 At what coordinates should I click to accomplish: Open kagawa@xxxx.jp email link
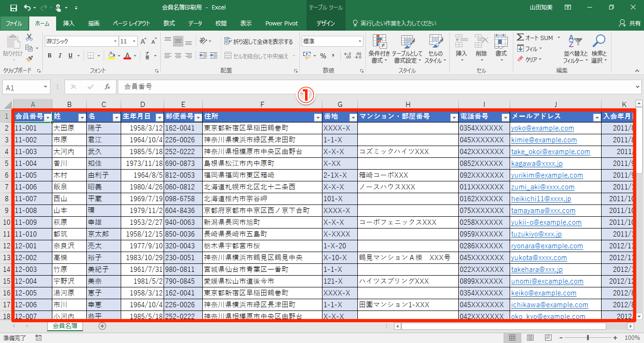point(537,163)
